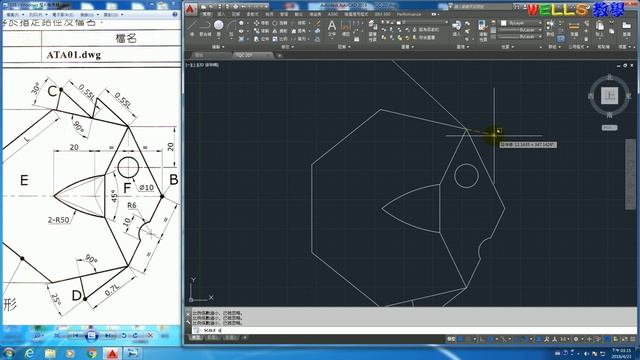Open the A360 ribbon tab
The width and height of the screenshot is (640, 360).
[333, 14]
